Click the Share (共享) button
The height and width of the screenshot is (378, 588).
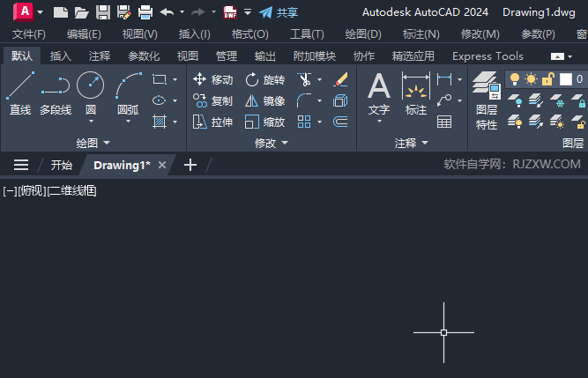(279, 12)
